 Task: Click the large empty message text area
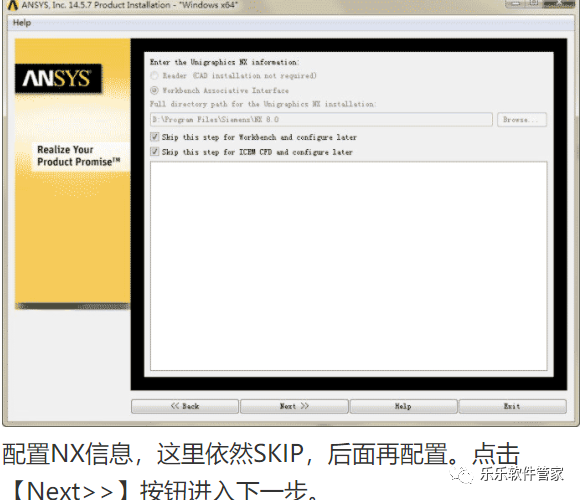coord(349,266)
